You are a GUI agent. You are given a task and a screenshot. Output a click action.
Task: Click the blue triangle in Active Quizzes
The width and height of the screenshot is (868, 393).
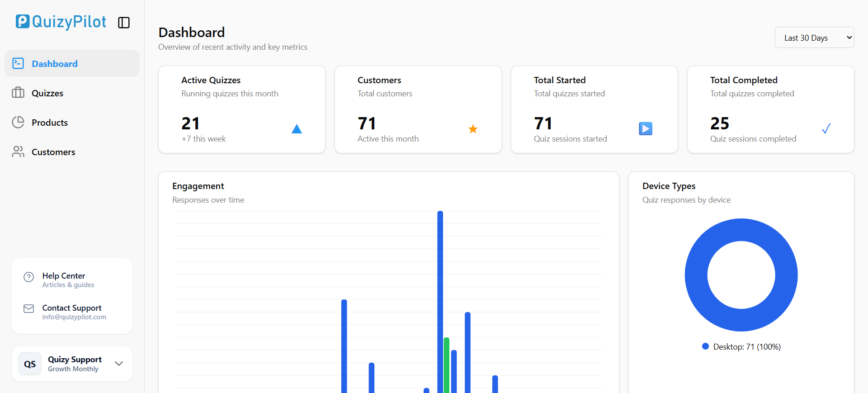click(297, 129)
